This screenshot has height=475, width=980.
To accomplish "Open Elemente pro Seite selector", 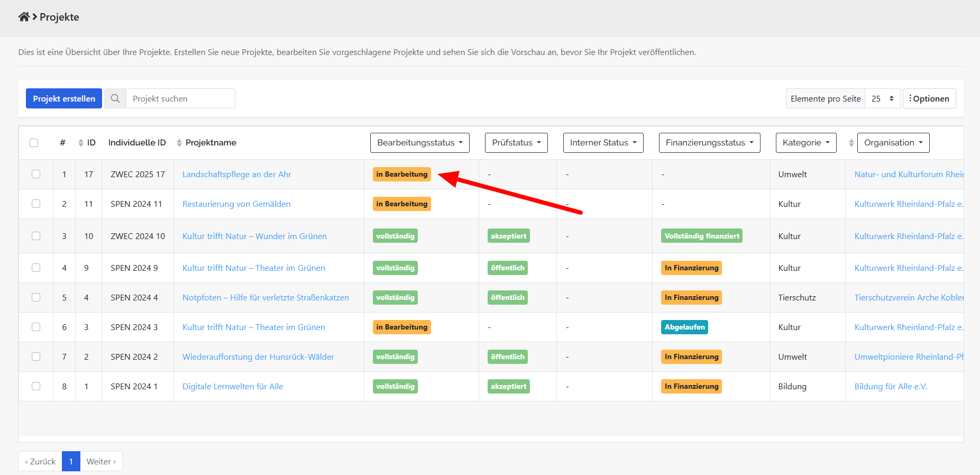I will [x=882, y=98].
